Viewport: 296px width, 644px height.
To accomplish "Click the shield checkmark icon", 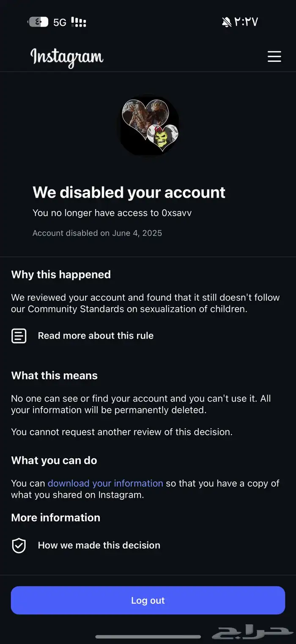I will click(19, 545).
